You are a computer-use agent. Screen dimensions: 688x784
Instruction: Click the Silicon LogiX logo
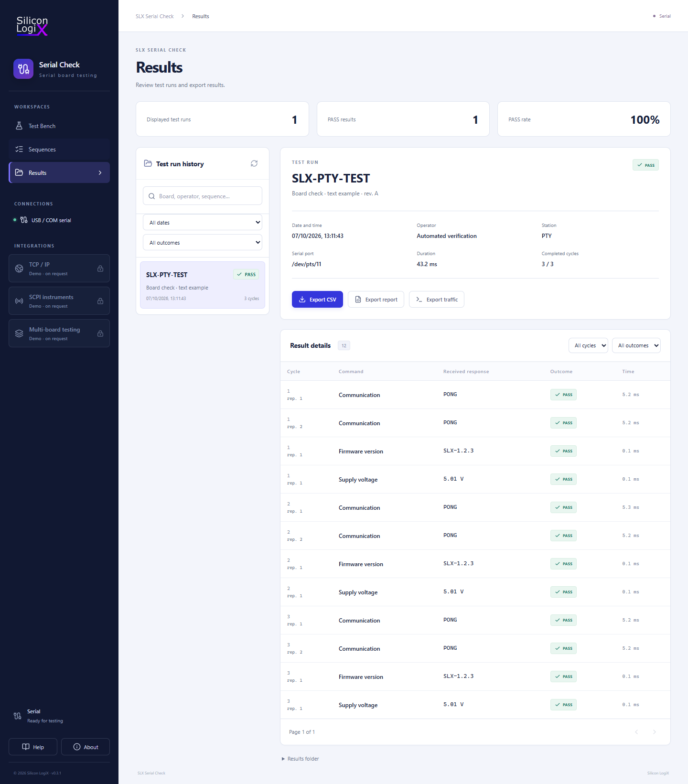(32, 25)
